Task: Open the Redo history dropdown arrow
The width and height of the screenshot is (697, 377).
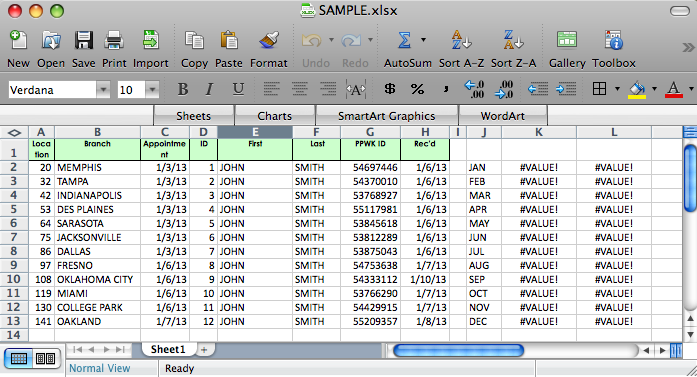Action: [370, 40]
